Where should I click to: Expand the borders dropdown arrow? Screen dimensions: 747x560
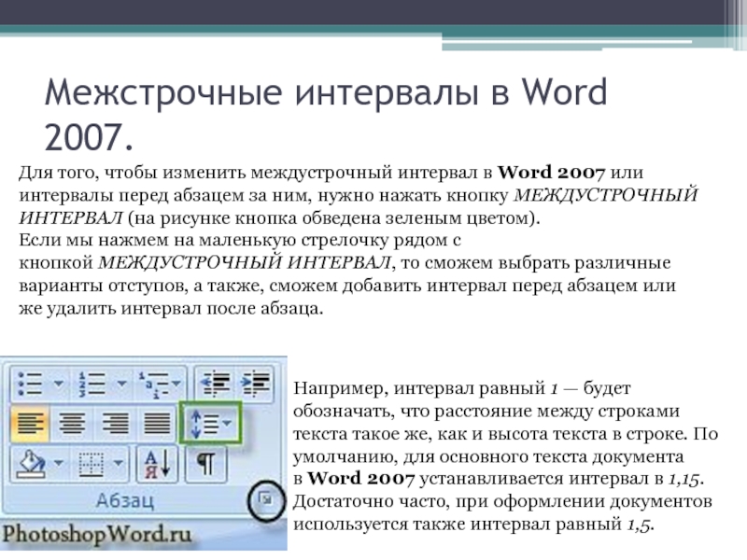[x=119, y=463]
